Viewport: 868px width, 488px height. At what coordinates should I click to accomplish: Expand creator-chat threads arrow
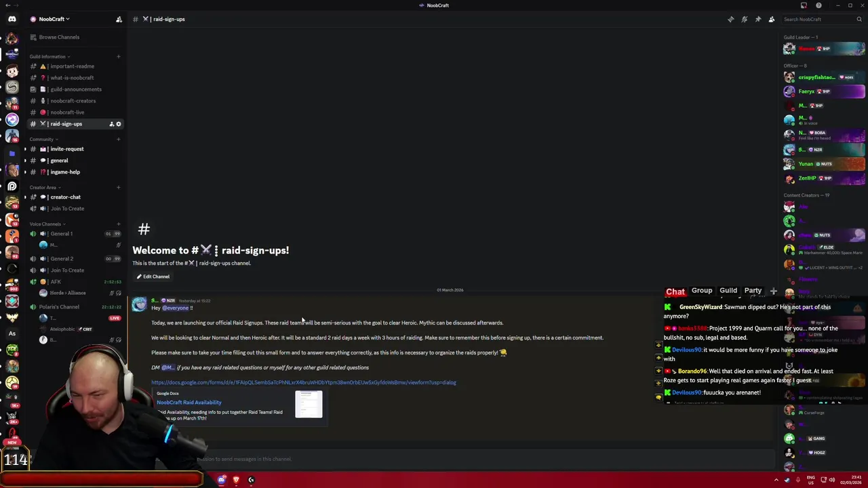click(x=25, y=197)
